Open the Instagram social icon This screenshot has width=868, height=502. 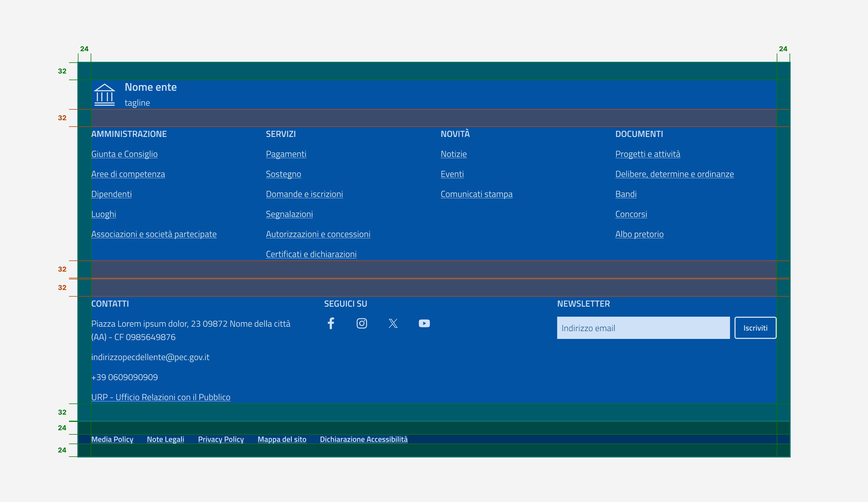coord(362,323)
